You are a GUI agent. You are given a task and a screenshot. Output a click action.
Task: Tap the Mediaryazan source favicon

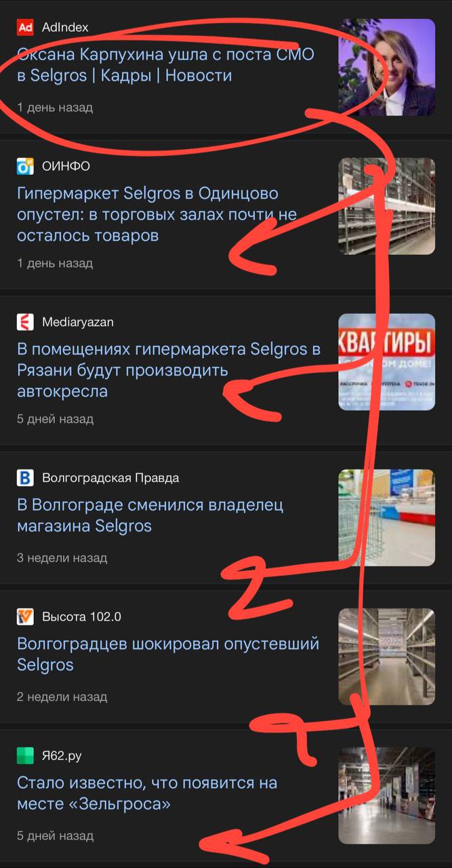tap(25, 322)
